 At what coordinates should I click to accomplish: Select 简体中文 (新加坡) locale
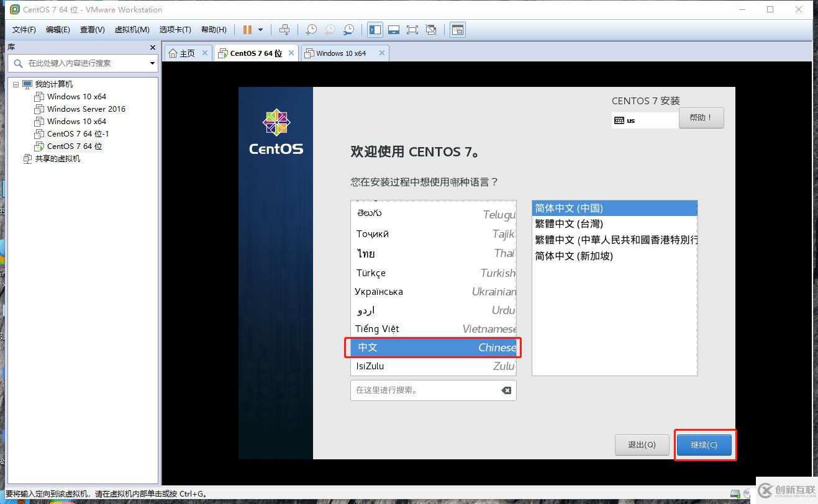coord(615,256)
